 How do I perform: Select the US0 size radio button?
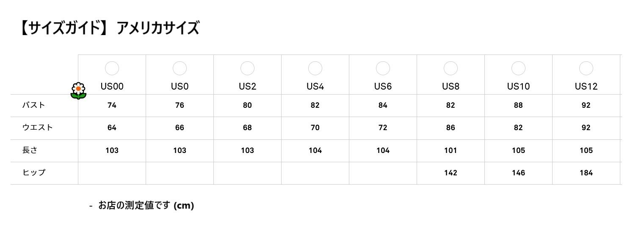click(x=180, y=68)
